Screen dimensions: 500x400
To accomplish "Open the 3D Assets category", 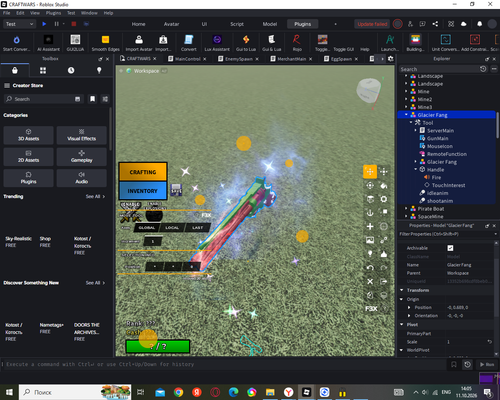I will coord(28,135).
